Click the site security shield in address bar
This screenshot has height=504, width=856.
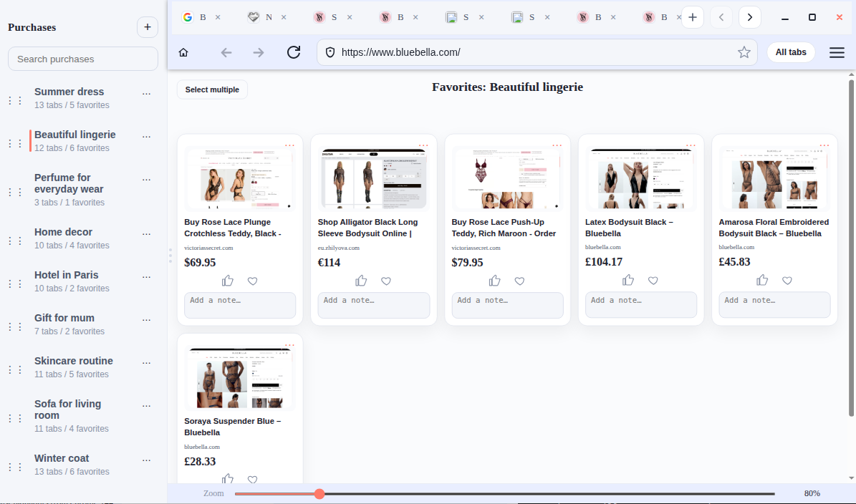[330, 52]
